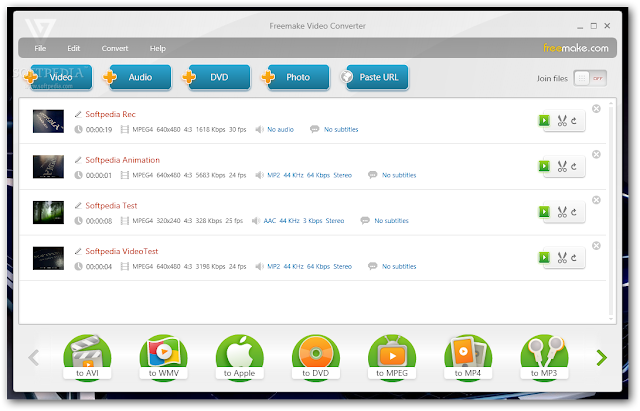The width and height of the screenshot is (640, 411).
Task: Click the Softpedia Test title text
Action: point(111,205)
